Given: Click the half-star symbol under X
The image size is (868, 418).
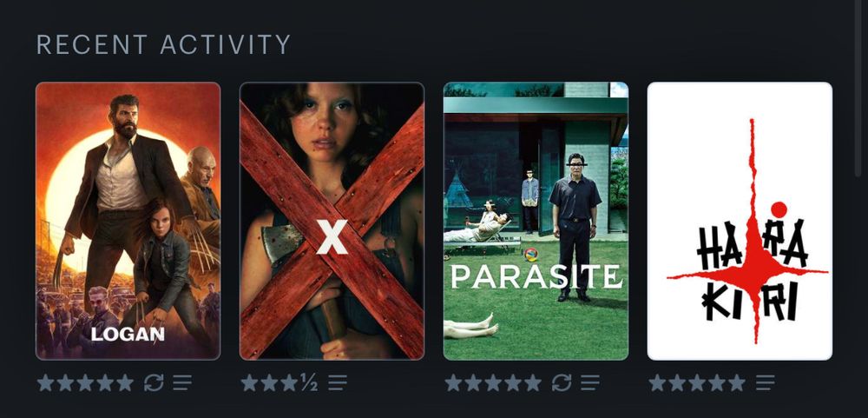Looking at the screenshot, I should point(310,382).
